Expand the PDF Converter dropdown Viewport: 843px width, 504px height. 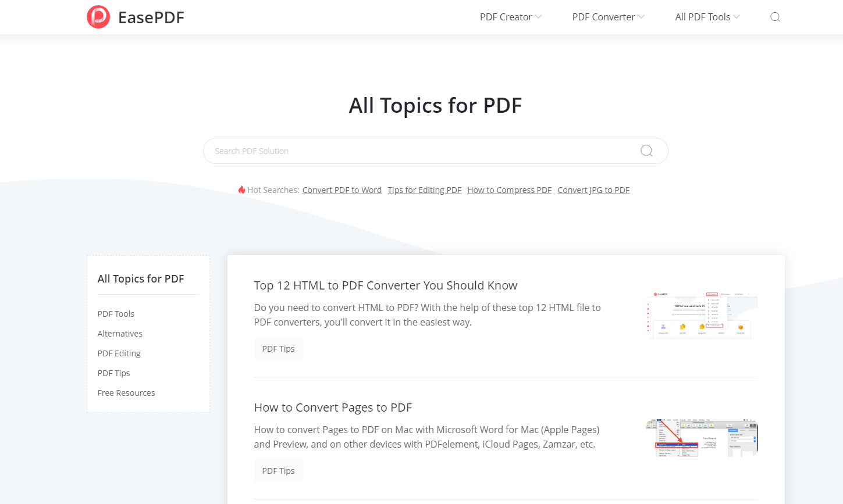[608, 17]
